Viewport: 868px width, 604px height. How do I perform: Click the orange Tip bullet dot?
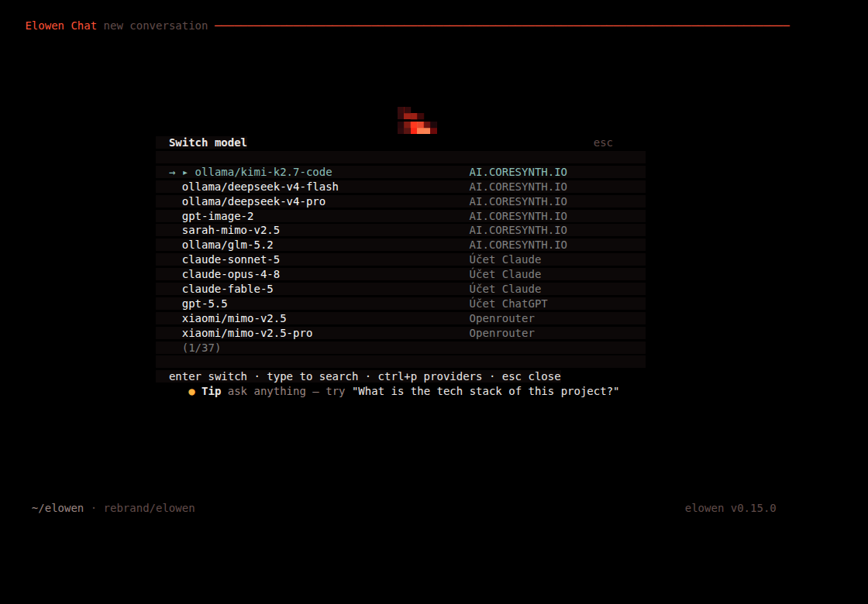(x=191, y=392)
